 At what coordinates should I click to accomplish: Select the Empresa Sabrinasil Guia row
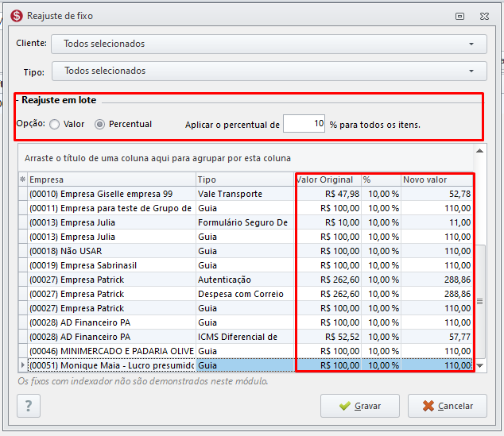point(246,265)
